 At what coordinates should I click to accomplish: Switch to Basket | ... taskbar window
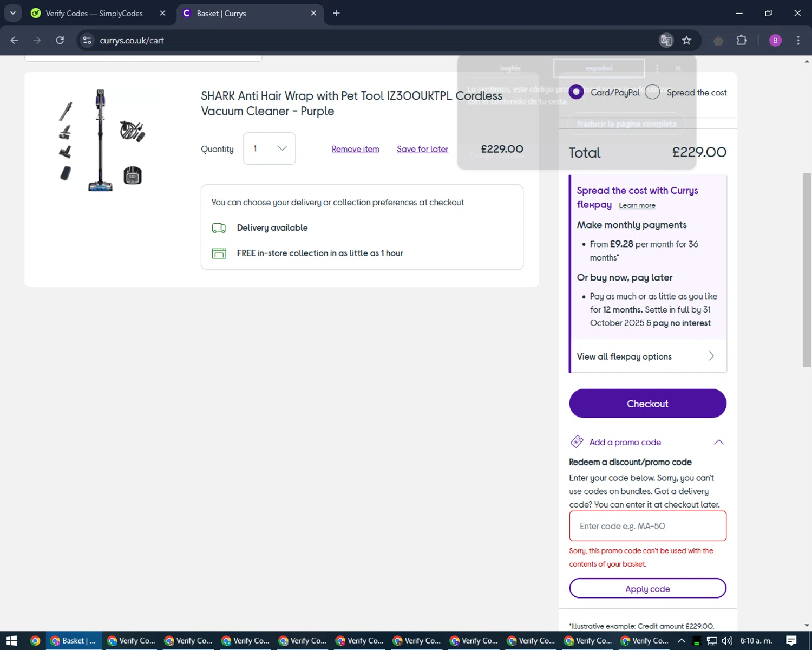74,641
